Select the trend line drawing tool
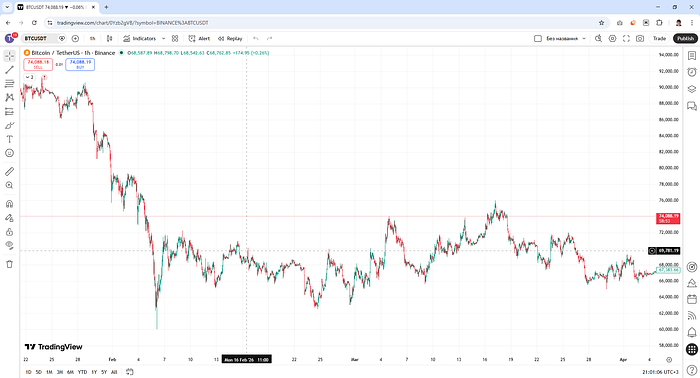This screenshot has width=700, height=378. pyautogui.click(x=9, y=70)
